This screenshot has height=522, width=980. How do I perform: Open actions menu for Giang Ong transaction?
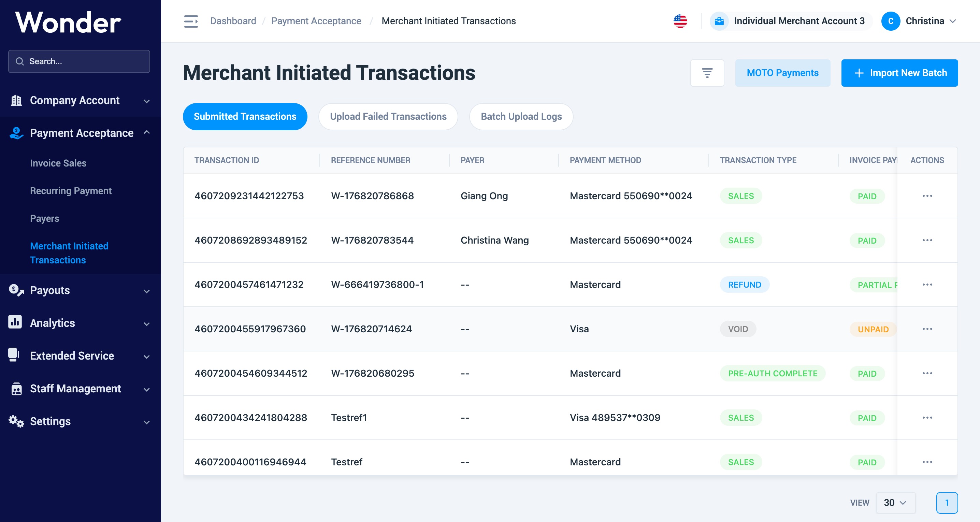(x=927, y=196)
